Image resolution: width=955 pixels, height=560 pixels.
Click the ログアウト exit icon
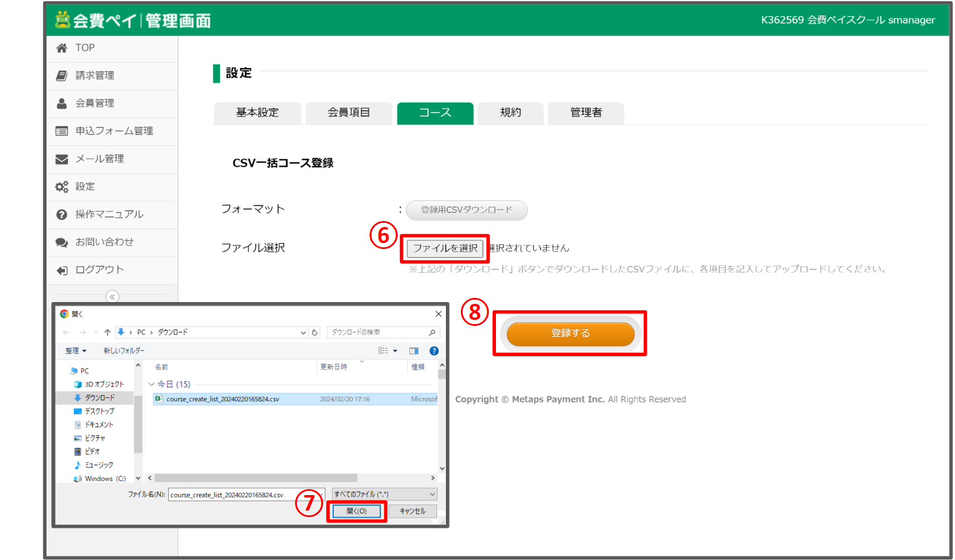[x=61, y=270]
